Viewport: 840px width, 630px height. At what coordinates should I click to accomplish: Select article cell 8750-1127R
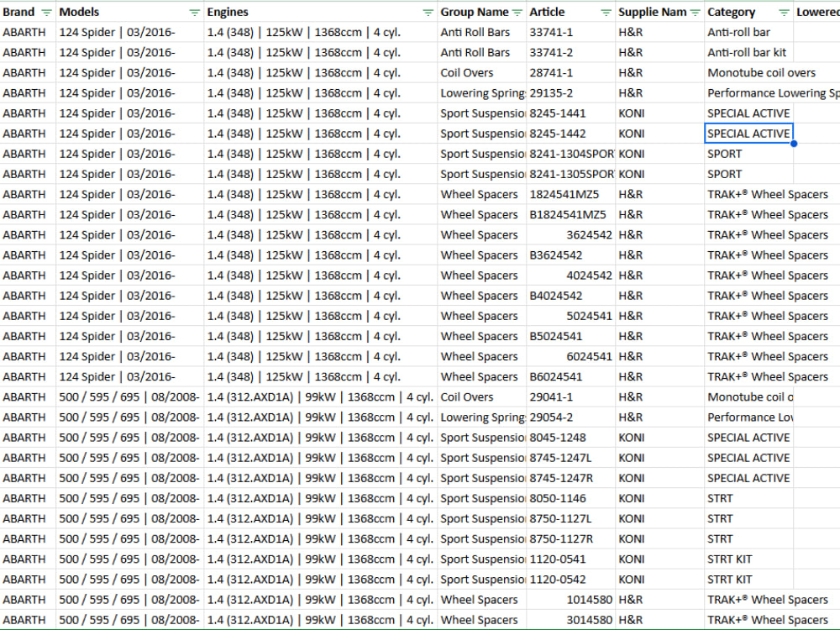[570, 539]
